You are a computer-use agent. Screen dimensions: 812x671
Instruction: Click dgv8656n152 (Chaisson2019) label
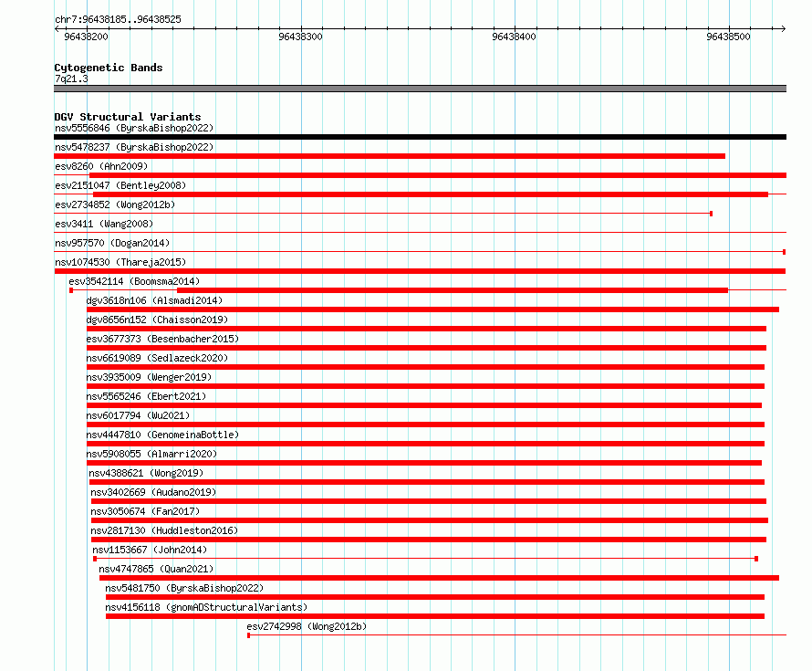pos(157,320)
